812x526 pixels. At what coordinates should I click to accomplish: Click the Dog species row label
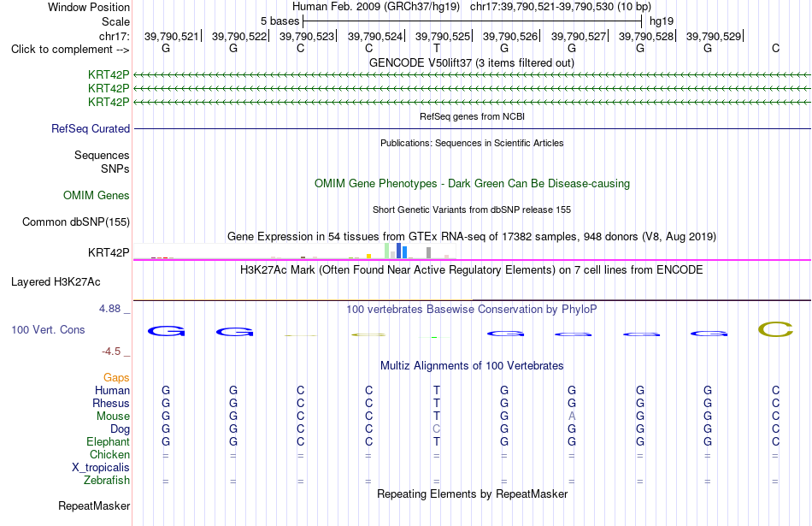pos(120,429)
